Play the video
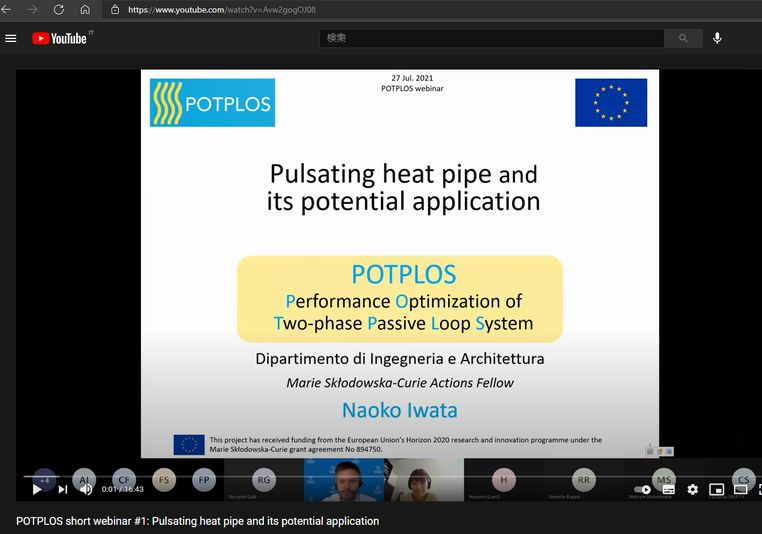Image resolution: width=762 pixels, height=534 pixels. 36,489
